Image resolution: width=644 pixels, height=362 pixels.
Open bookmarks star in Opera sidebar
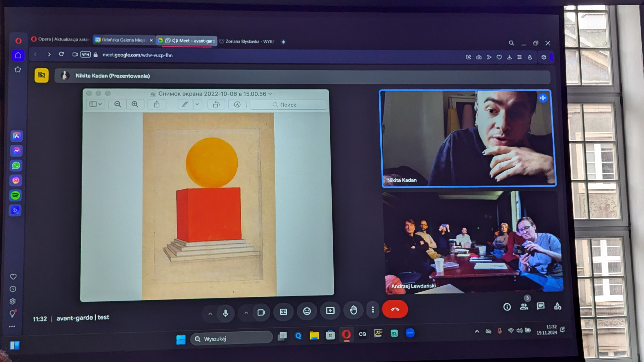(x=18, y=69)
